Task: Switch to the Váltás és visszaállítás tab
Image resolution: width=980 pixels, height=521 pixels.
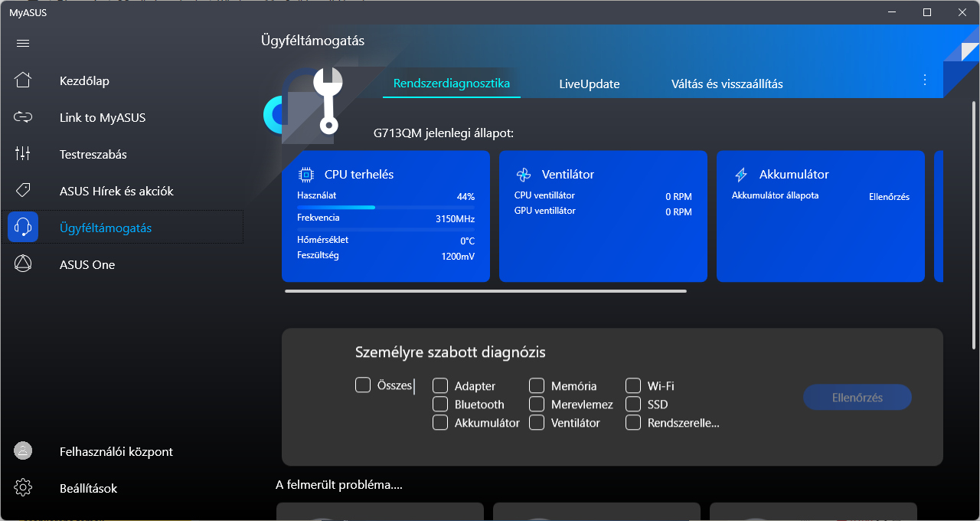Action: [x=727, y=84]
